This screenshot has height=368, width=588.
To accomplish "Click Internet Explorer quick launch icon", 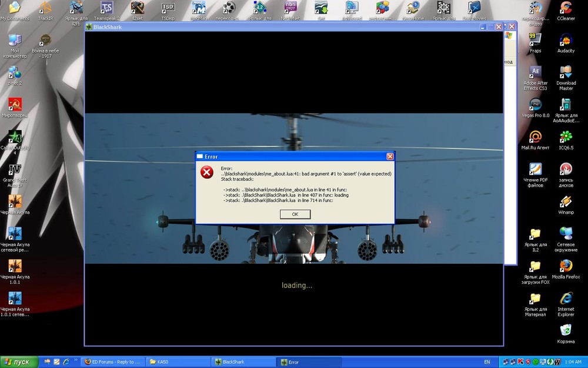I will tap(66, 362).
